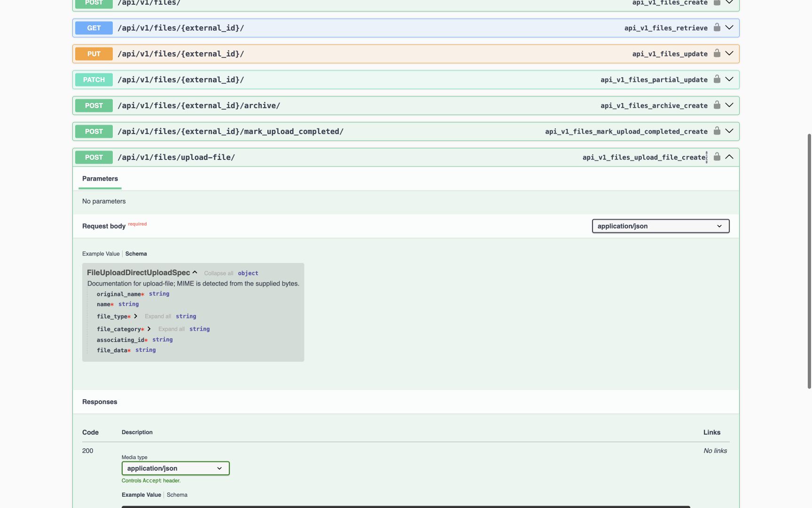This screenshot has width=812, height=508.
Task: Click path /api/v1/files/{external_id}/mark_upload_completed/
Action: 231,131
